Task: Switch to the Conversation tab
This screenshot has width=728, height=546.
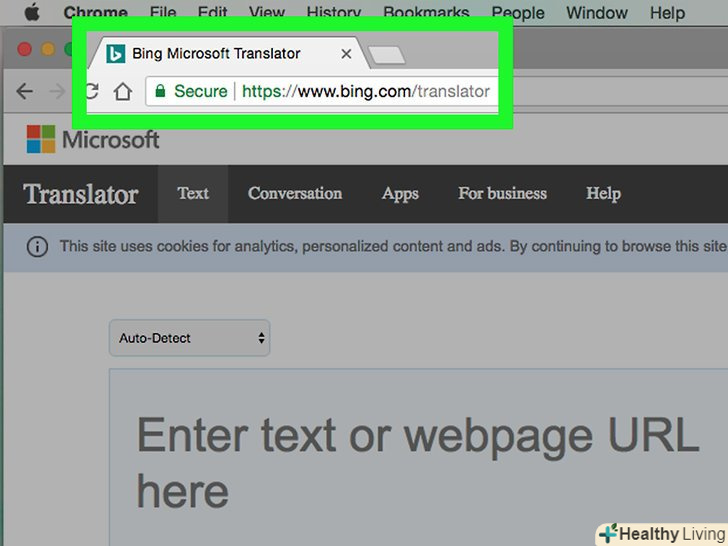Action: point(295,193)
